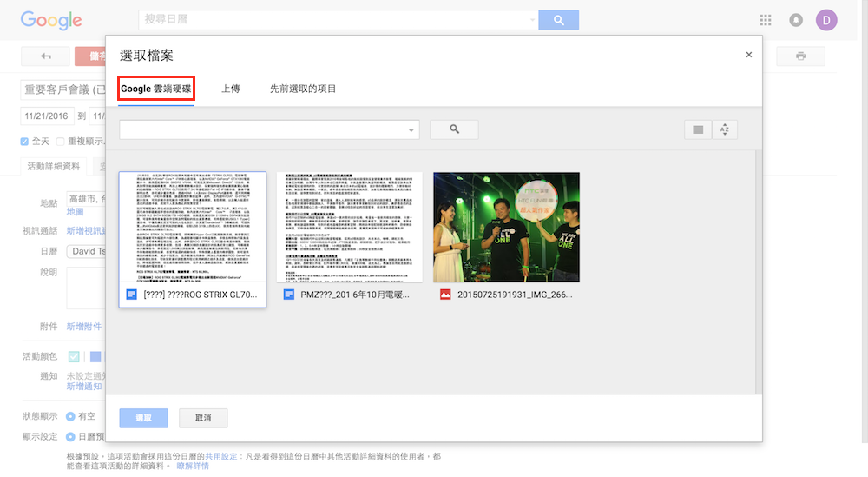This screenshot has height=477, width=868.
Task: Toggle the 全天 all-day checkbox
Action: tap(24, 142)
